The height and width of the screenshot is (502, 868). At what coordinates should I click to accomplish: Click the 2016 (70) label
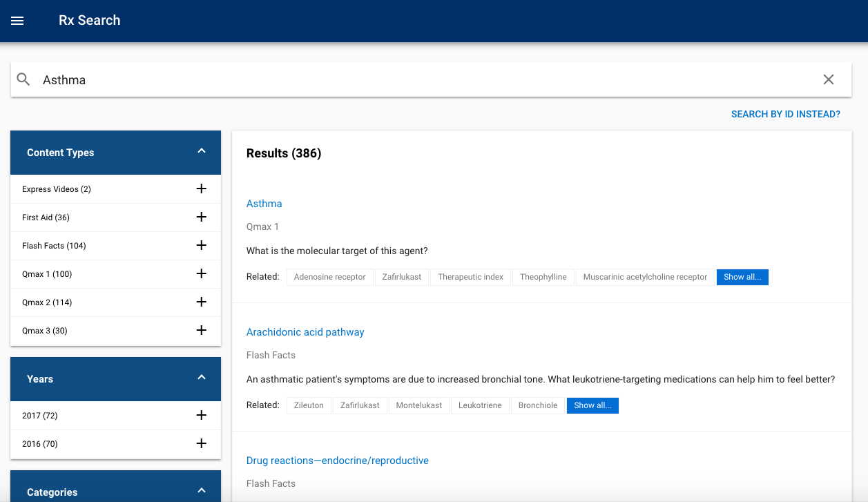[x=40, y=444]
